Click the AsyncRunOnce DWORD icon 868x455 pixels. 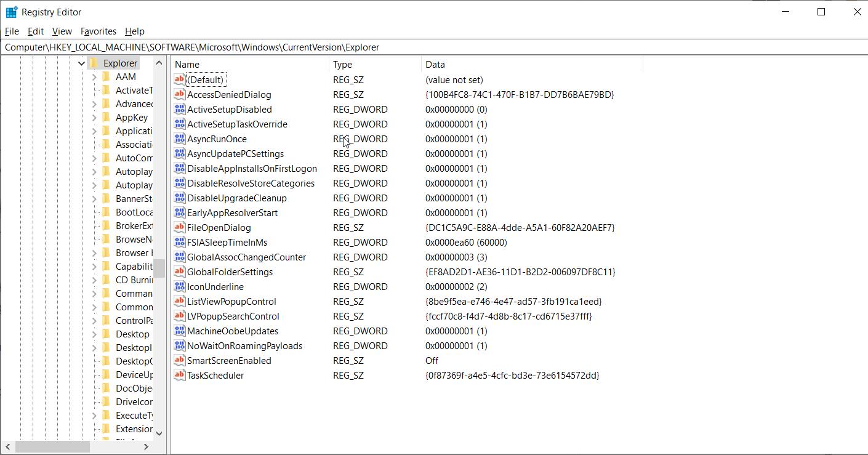[x=179, y=139]
